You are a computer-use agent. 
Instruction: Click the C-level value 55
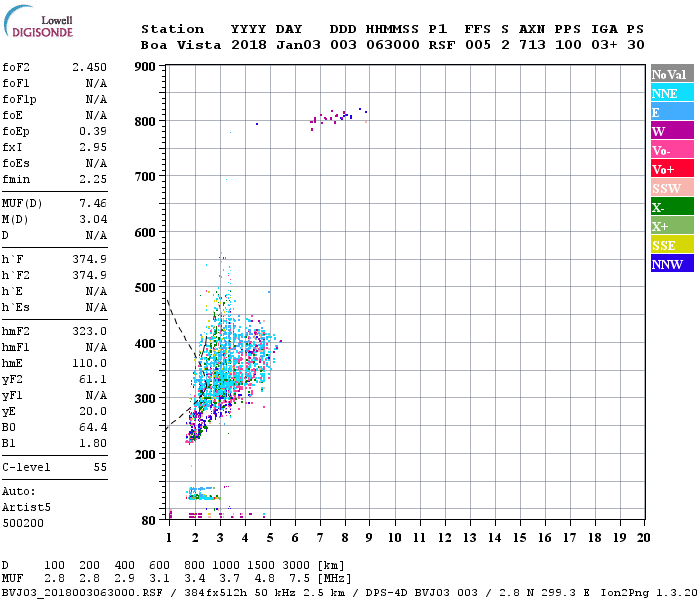tap(100, 467)
